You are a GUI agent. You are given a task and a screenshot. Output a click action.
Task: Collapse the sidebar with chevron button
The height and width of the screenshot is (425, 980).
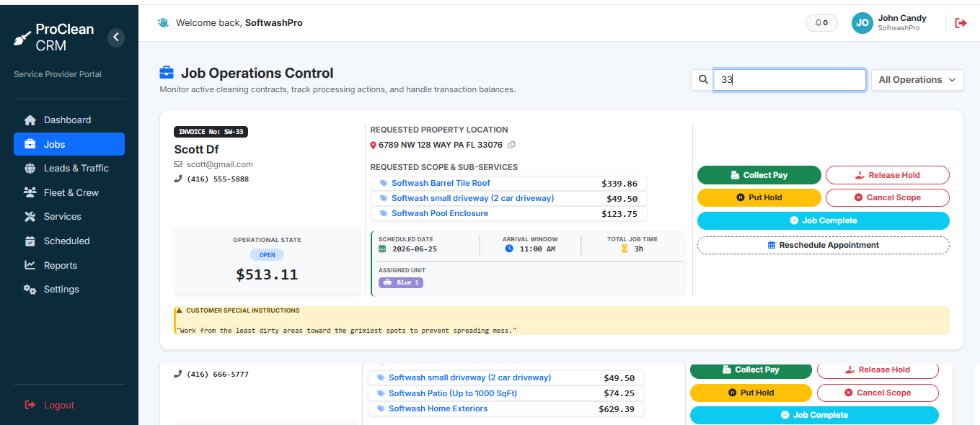[x=116, y=37]
